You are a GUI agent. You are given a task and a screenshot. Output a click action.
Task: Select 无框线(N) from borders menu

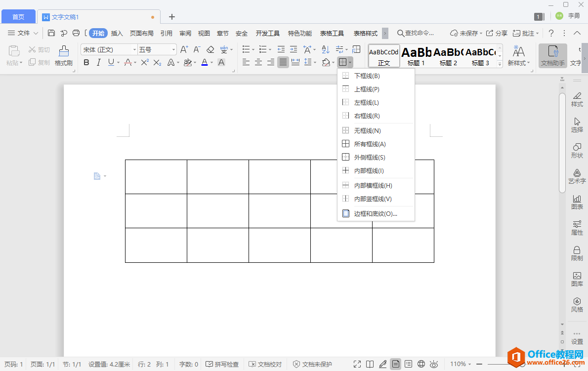point(376,130)
